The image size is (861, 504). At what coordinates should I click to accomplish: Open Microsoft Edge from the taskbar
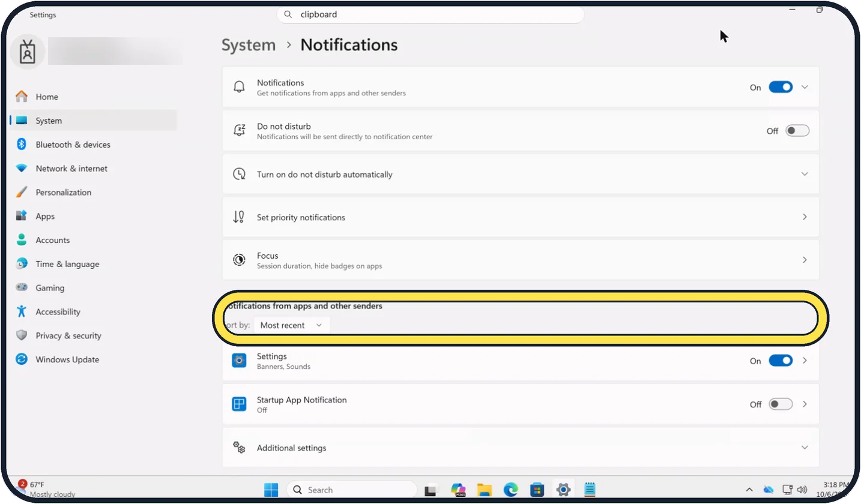[x=511, y=490]
